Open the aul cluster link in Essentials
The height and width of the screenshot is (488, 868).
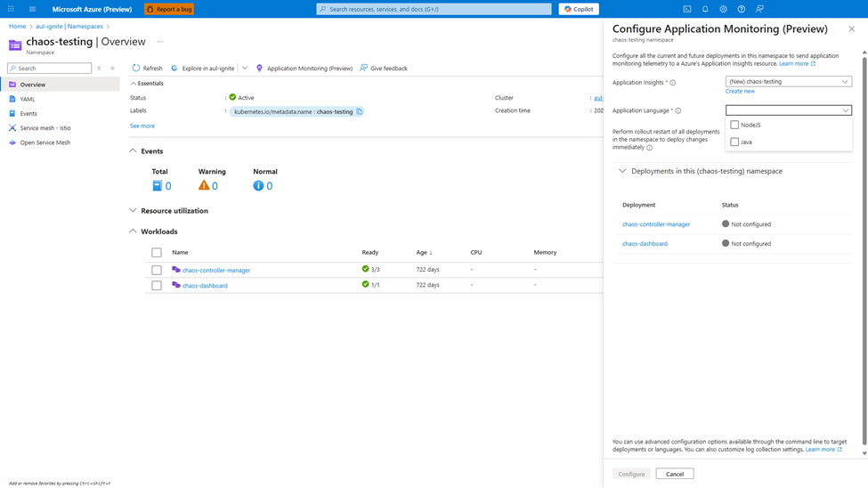pyautogui.click(x=598, y=98)
